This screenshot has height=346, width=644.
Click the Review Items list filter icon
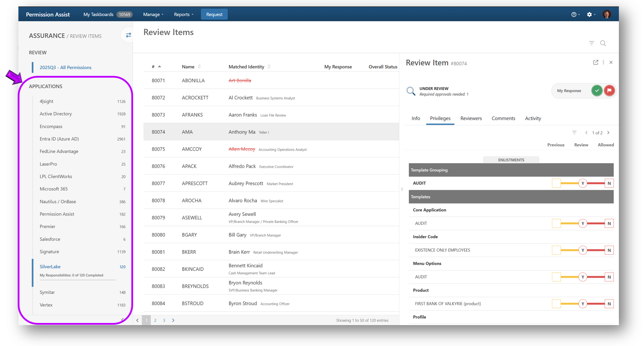click(x=592, y=43)
